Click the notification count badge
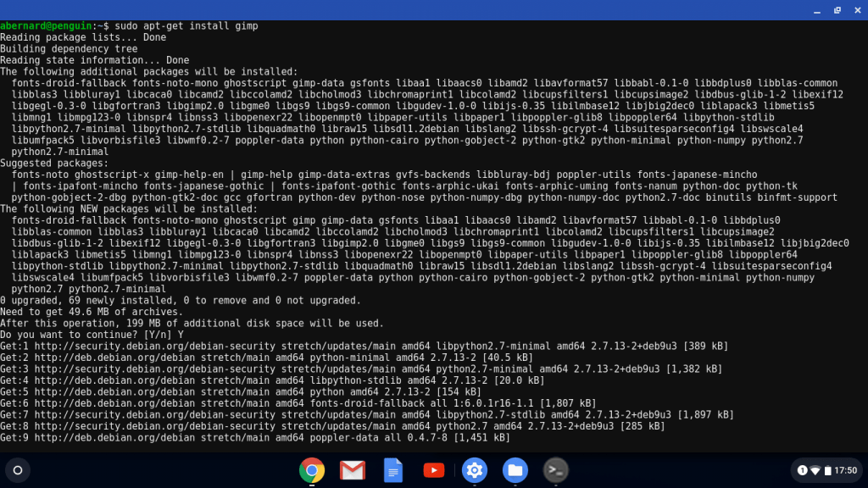The image size is (868, 488). click(x=802, y=470)
